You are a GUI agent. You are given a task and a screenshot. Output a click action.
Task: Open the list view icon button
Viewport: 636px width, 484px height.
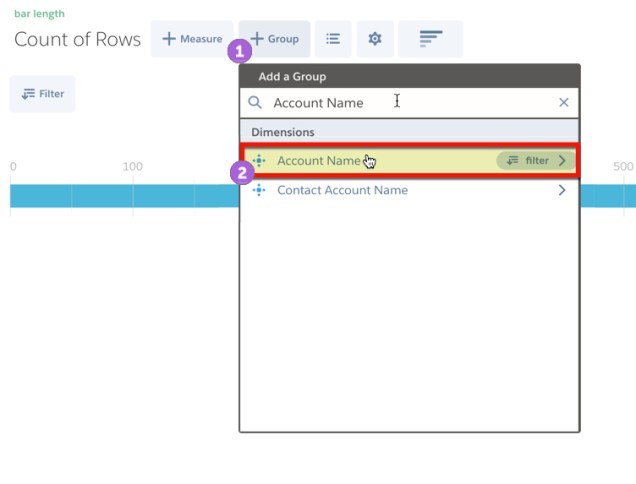click(333, 39)
